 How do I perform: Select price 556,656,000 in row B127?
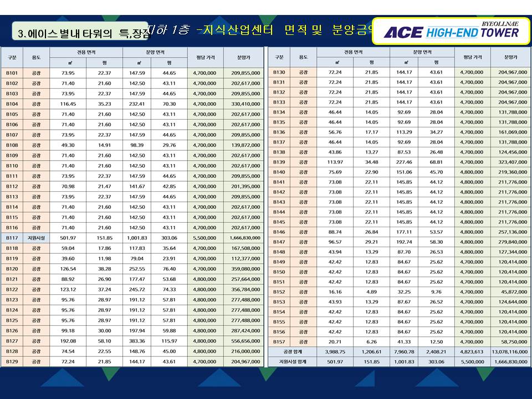click(x=245, y=341)
